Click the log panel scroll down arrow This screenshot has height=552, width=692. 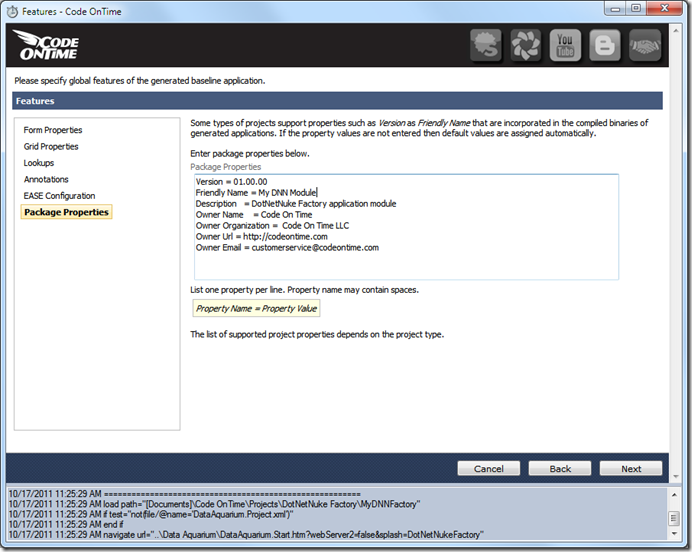(x=674, y=533)
